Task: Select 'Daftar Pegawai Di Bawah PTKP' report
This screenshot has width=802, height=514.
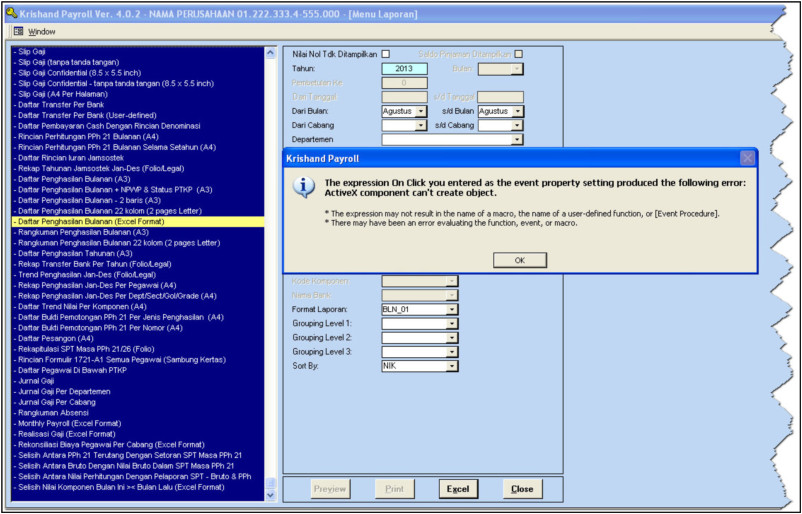Action: (x=138, y=370)
